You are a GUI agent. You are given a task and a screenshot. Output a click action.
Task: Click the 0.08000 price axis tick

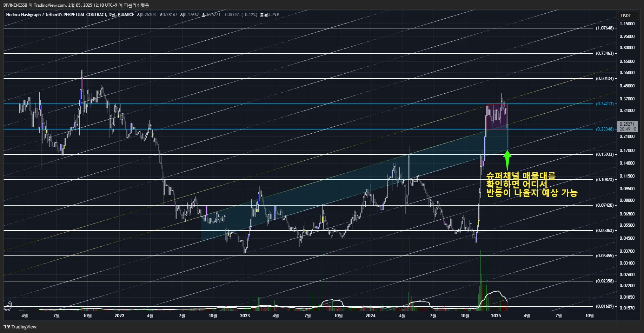point(627,200)
